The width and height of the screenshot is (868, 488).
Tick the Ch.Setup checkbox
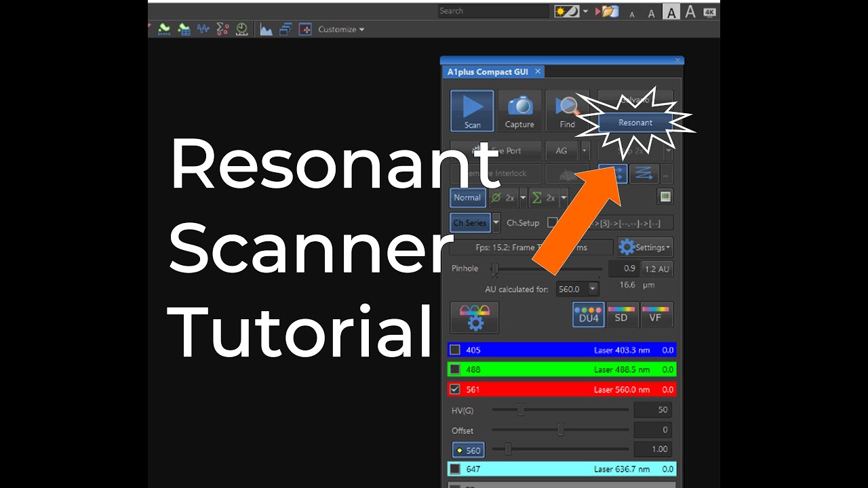click(x=552, y=222)
